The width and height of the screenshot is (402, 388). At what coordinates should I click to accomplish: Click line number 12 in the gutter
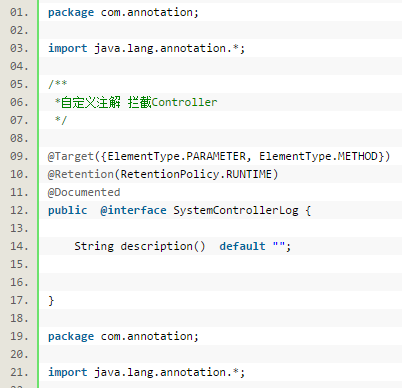(x=19, y=210)
